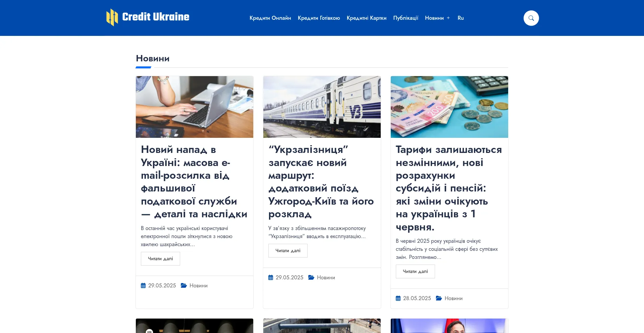
Task: Click calendar icon next to 29.05.2025 in tax scam card
Action: (x=143, y=286)
